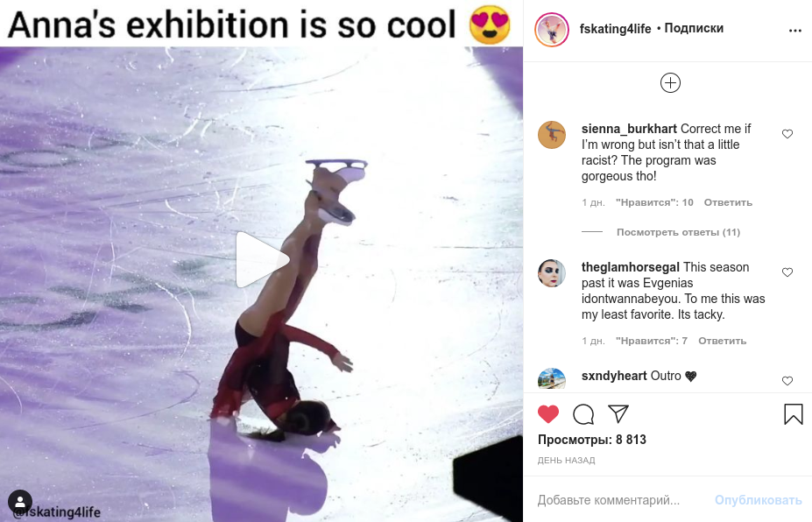Click the "Опубликовать" post button
The height and width of the screenshot is (522, 812).
pos(758,500)
